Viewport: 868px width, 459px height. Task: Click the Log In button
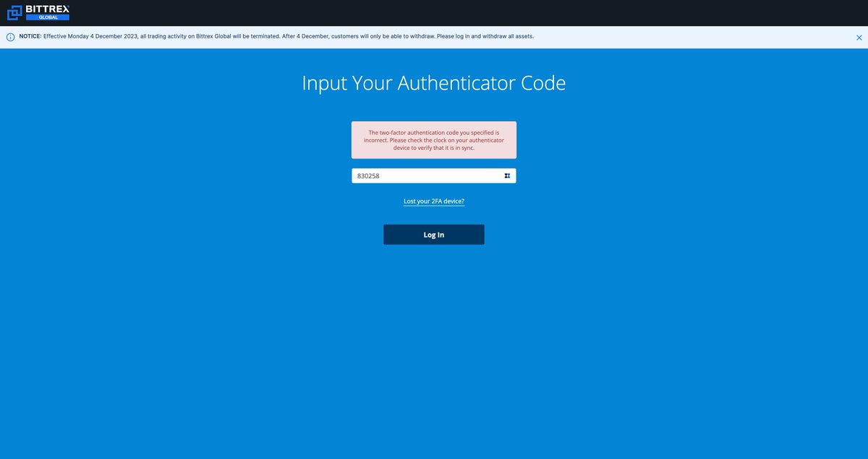434,235
